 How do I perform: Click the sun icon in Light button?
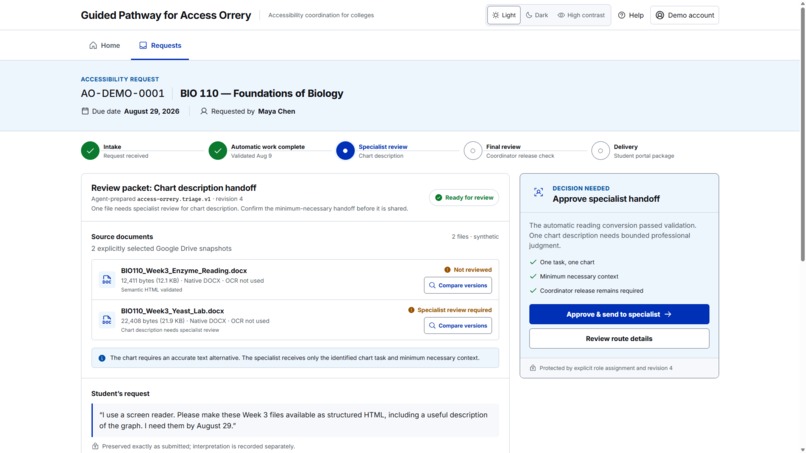tap(496, 15)
